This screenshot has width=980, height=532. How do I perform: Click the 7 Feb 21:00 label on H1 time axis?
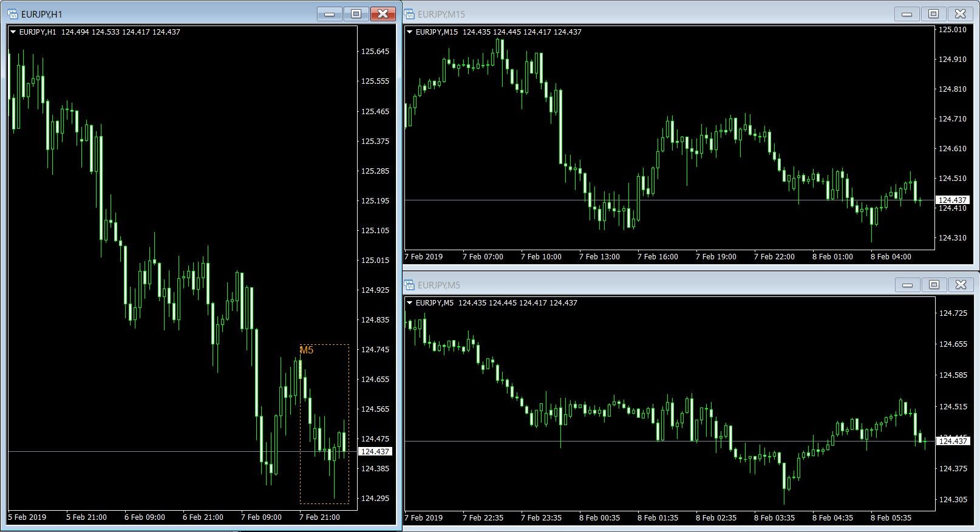tap(319, 517)
